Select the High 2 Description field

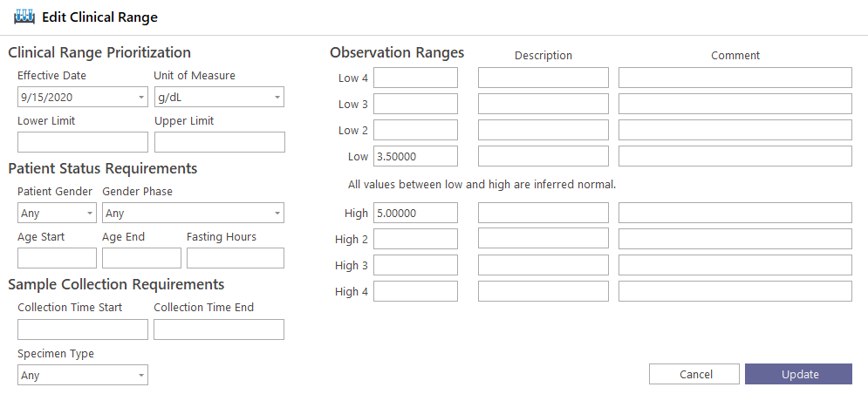point(543,239)
